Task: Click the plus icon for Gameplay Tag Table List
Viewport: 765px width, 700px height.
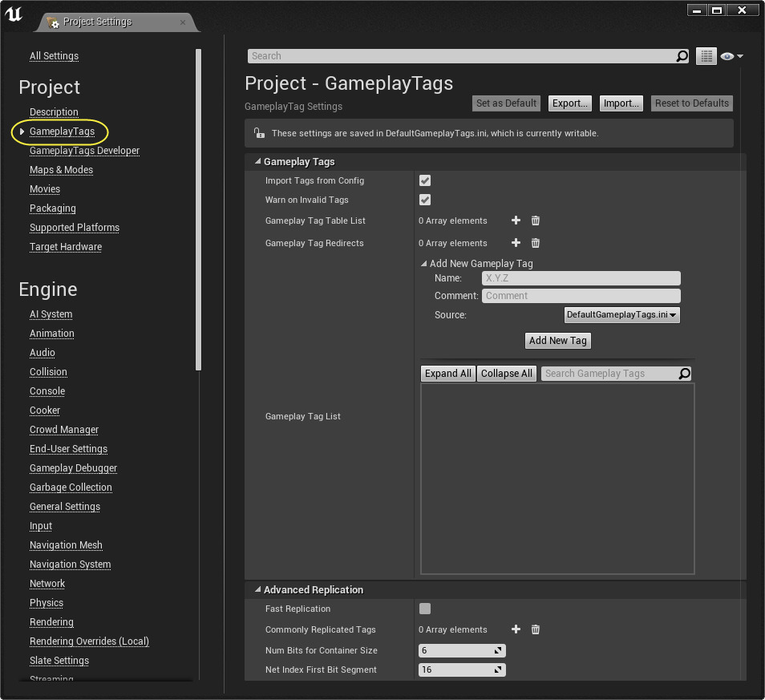Action: click(516, 221)
